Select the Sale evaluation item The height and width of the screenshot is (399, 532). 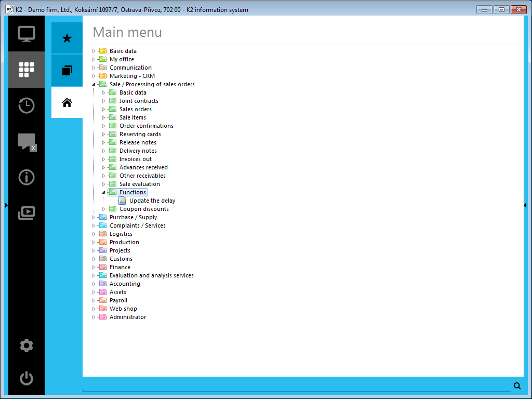pos(139,184)
